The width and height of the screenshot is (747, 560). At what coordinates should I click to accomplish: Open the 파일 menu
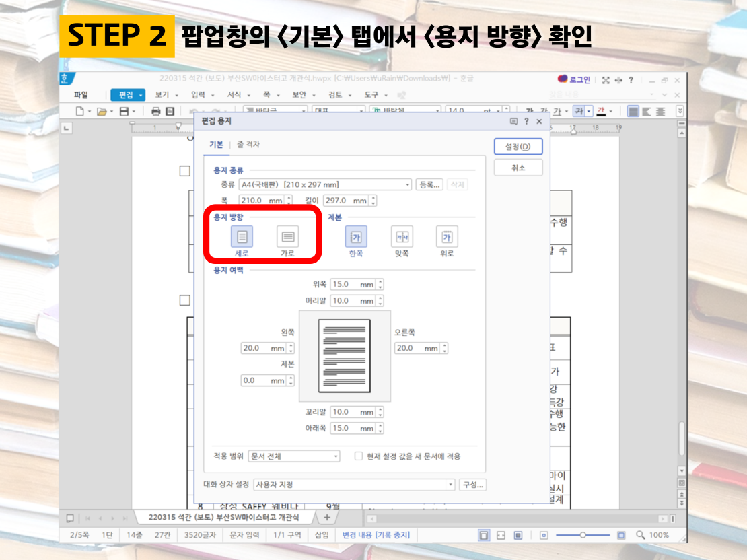coord(81,95)
